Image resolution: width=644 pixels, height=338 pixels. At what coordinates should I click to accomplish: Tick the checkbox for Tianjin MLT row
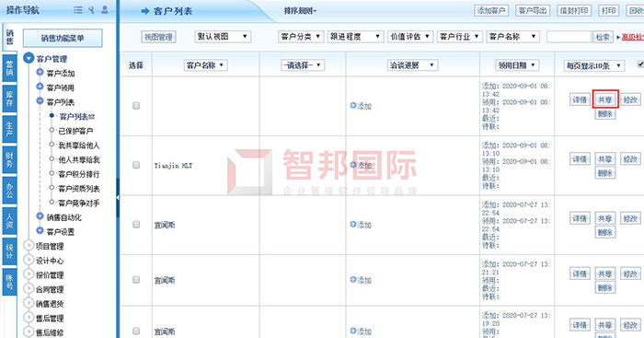136,165
